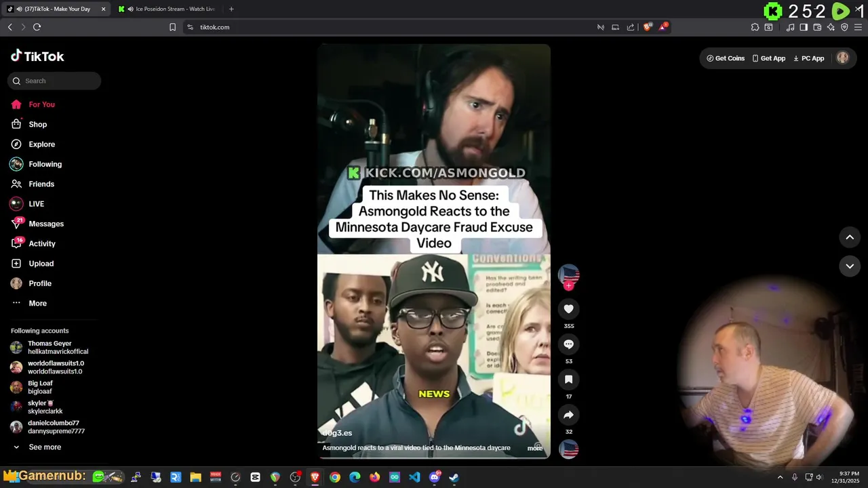The image size is (868, 488).
Task: Click Get Coins button
Action: [726, 58]
